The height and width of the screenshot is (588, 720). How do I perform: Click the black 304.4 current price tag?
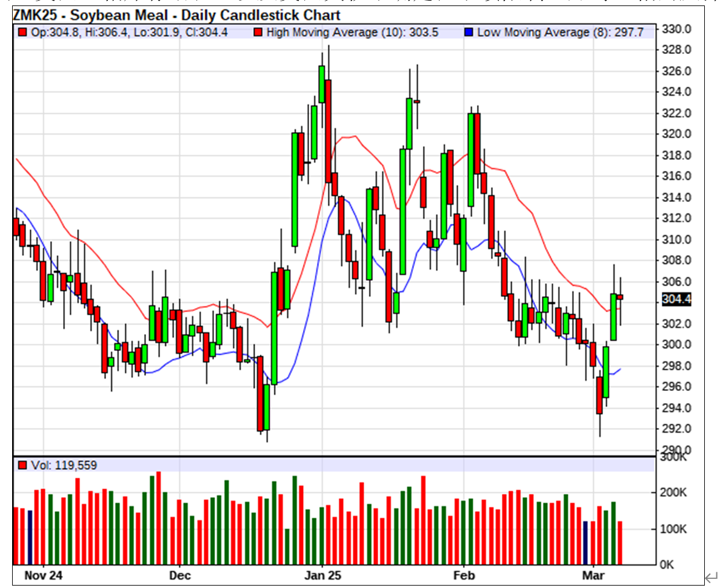click(677, 299)
